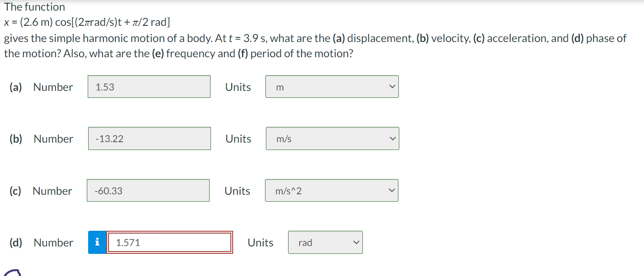Click the blue info icon beside part (d)
The image size is (644, 276).
pyautogui.click(x=96, y=242)
